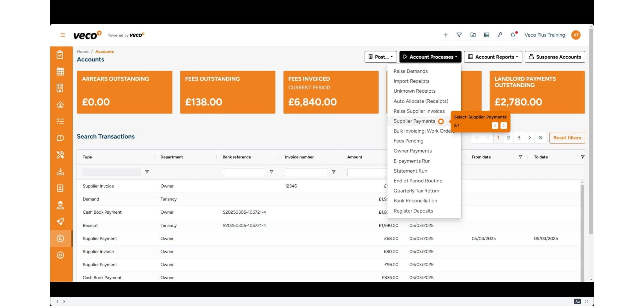Collapse the Account Processes dropdown
Screen dimensions: 644x306
tap(430, 57)
